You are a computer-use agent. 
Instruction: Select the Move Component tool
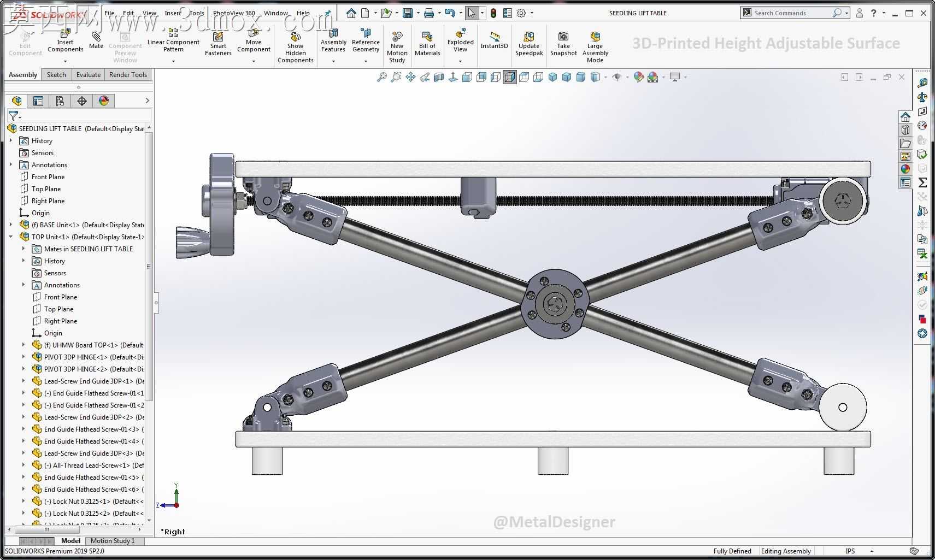coord(254,40)
